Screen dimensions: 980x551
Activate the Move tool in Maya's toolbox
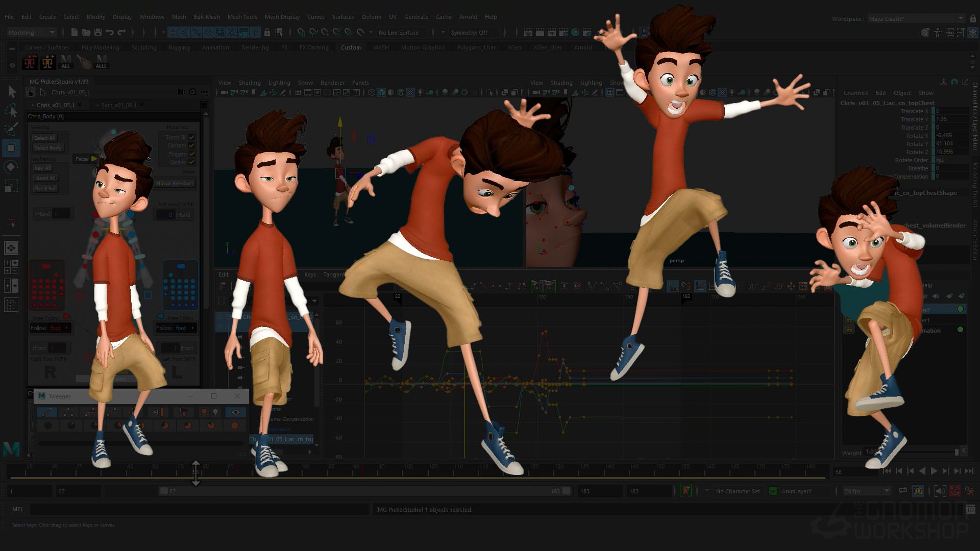(12, 148)
